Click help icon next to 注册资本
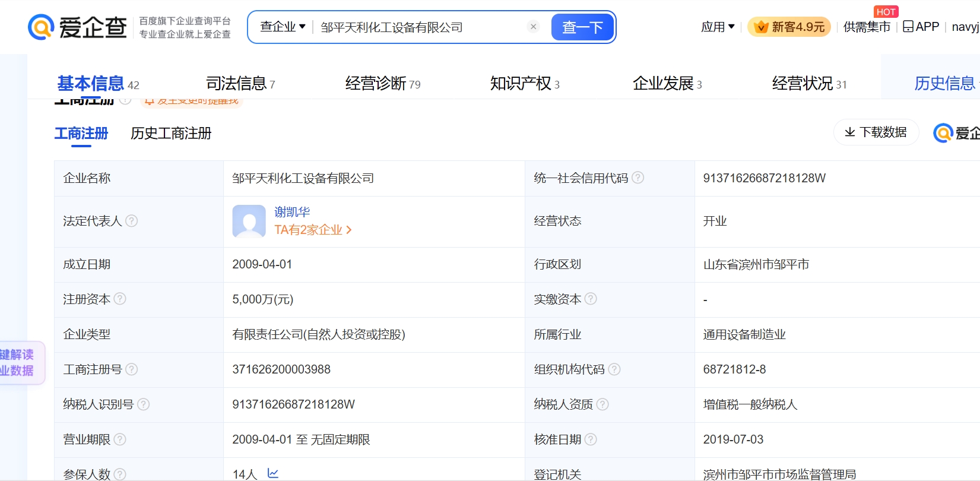Screen dimensions: 980x481 (x=120, y=299)
